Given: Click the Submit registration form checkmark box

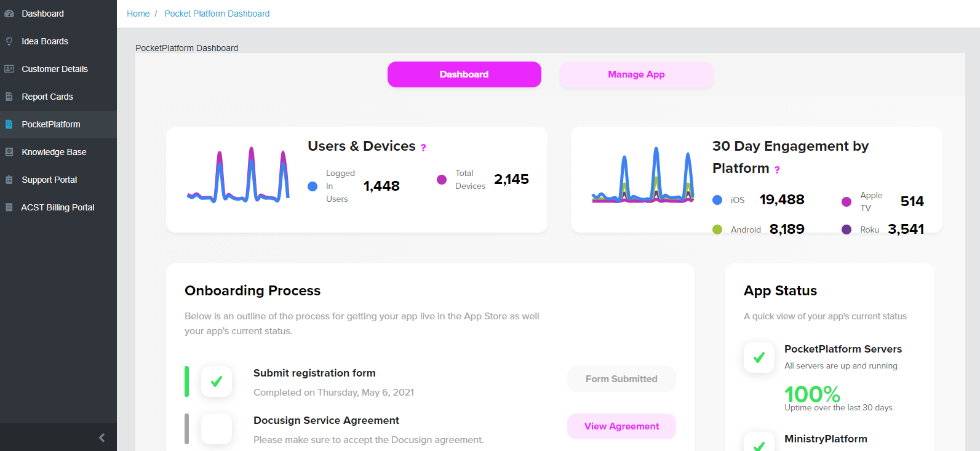Looking at the screenshot, I should coord(217,381).
